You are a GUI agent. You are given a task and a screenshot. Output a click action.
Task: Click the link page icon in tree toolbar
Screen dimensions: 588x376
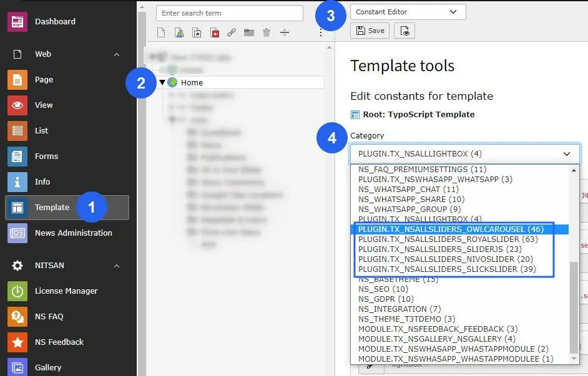click(232, 32)
